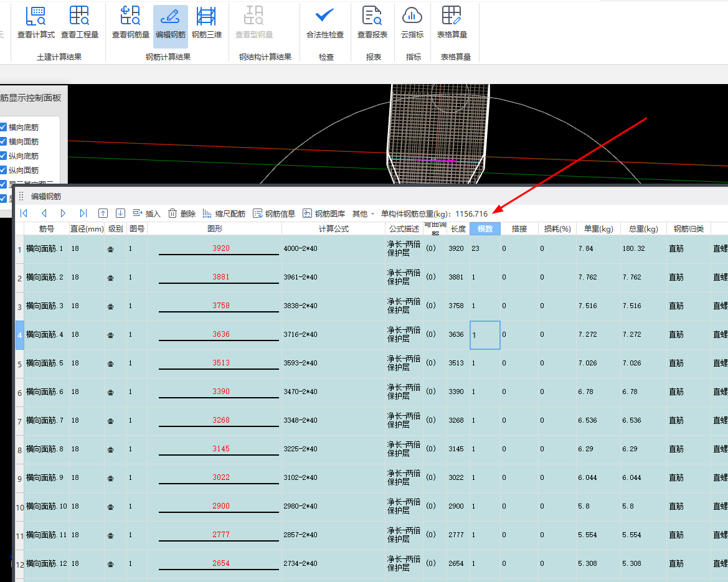Go to last rebar record
Viewport: 728px width, 582px height.
tap(83, 213)
